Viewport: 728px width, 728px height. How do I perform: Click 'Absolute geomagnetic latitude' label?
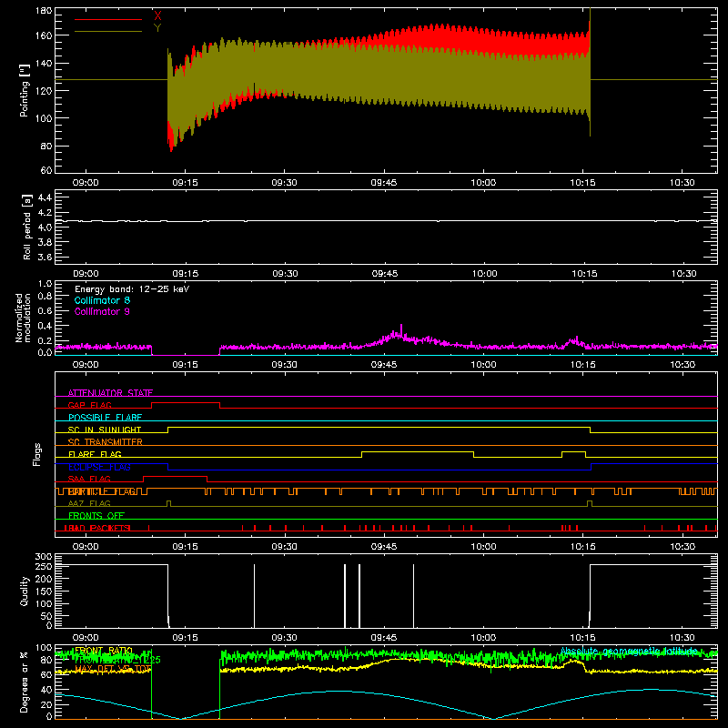(x=629, y=651)
